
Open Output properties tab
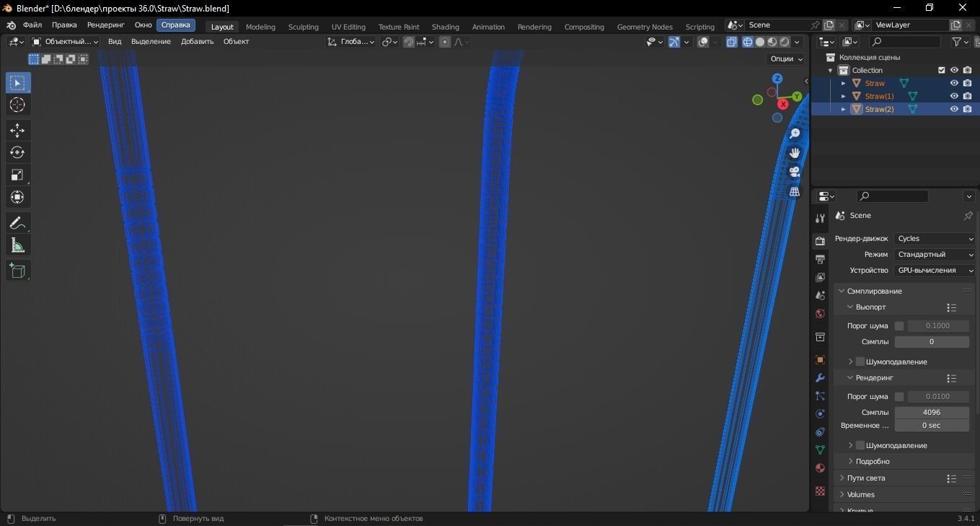coord(820,259)
